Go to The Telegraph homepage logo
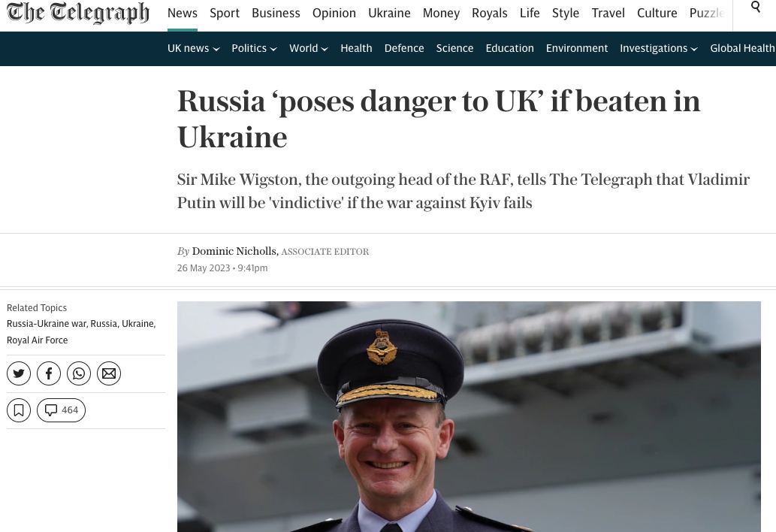Image resolution: width=776 pixels, height=532 pixels. [77, 13]
